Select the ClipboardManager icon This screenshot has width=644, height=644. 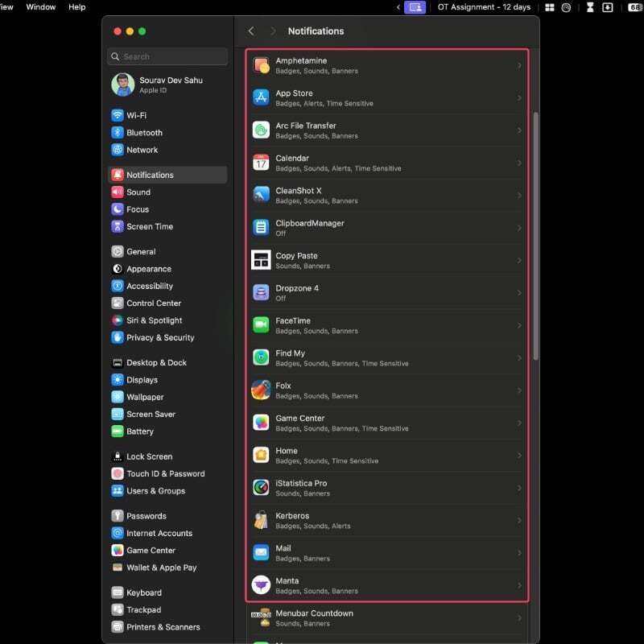coord(261,228)
